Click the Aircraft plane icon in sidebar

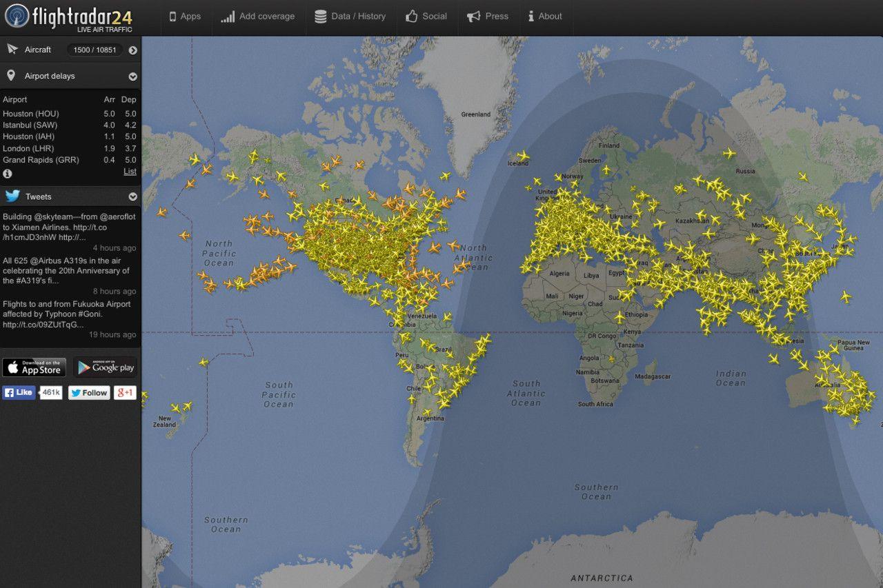(x=12, y=50)
